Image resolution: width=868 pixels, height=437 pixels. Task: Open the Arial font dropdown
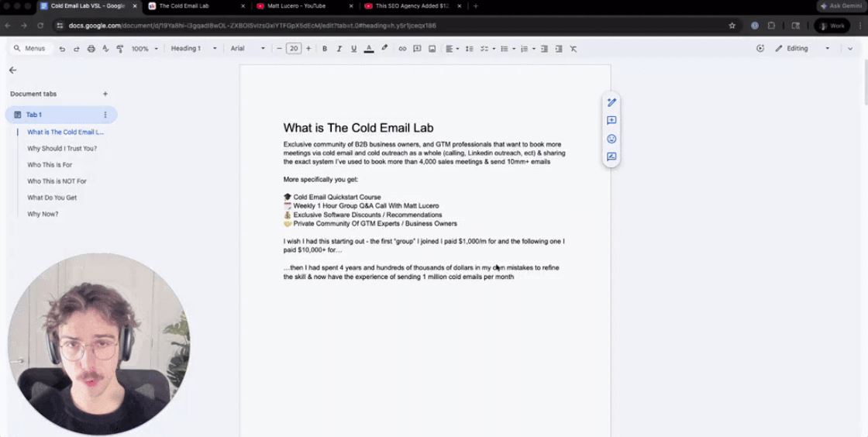[x=247, y=49]
